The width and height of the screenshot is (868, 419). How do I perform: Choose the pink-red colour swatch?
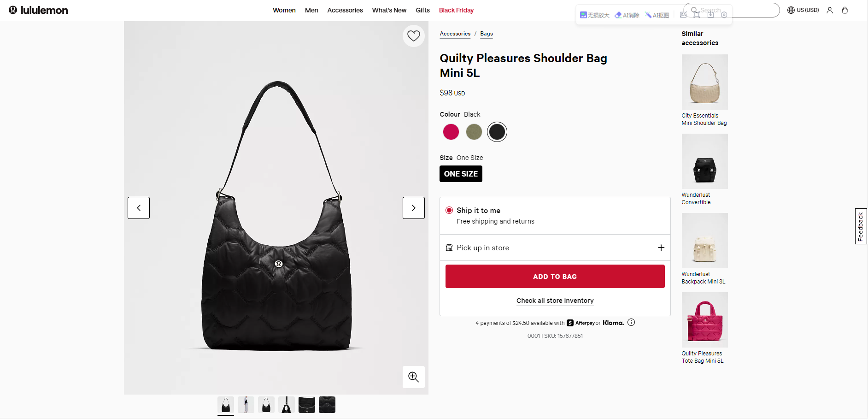451,132
